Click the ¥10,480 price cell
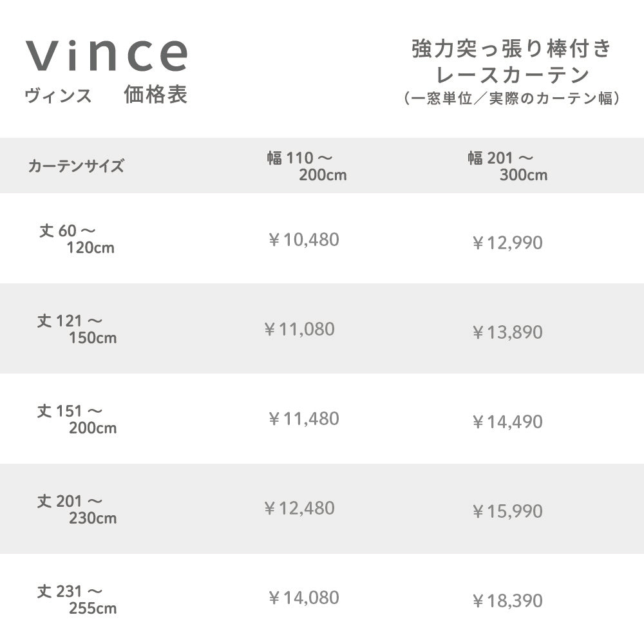Screen dimensions: 644x644 pos(303,240)
